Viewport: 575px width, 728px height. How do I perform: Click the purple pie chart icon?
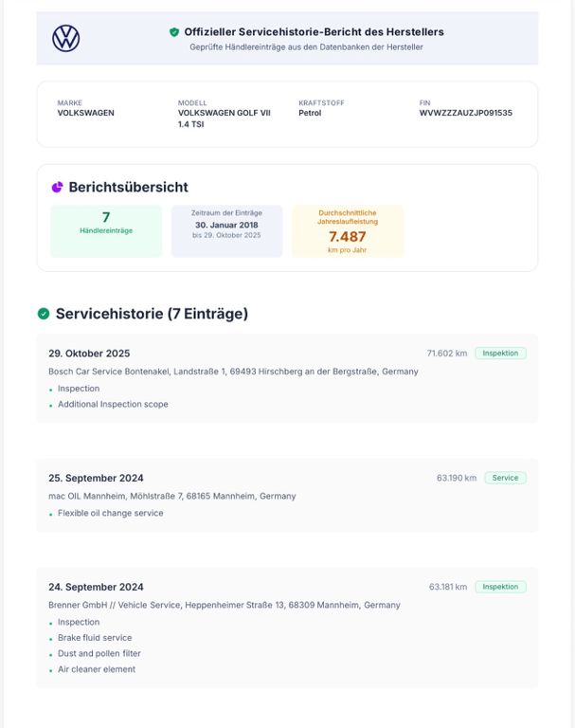click(57, 187)
